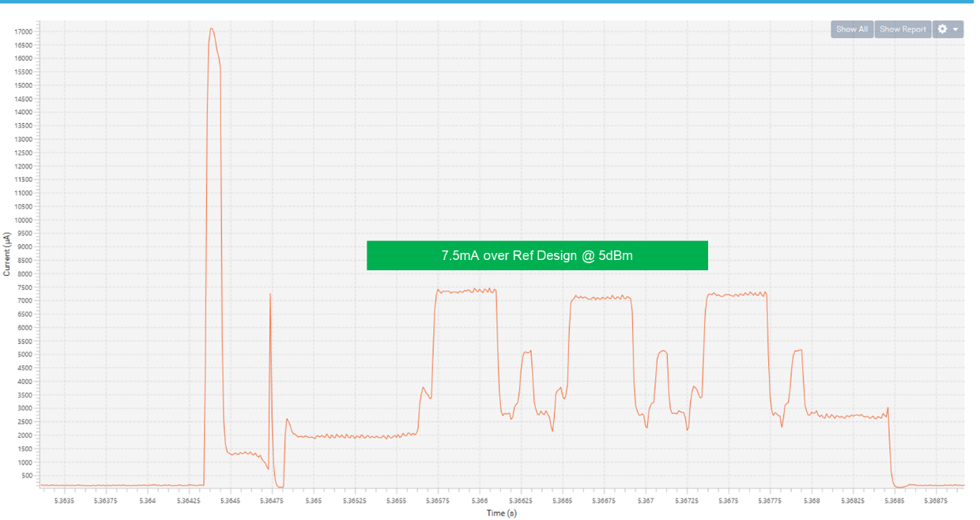This screenshot has height=520, width=980.
Task: Click the 10000 label on current axis
Action: click(x=23, y=220)
